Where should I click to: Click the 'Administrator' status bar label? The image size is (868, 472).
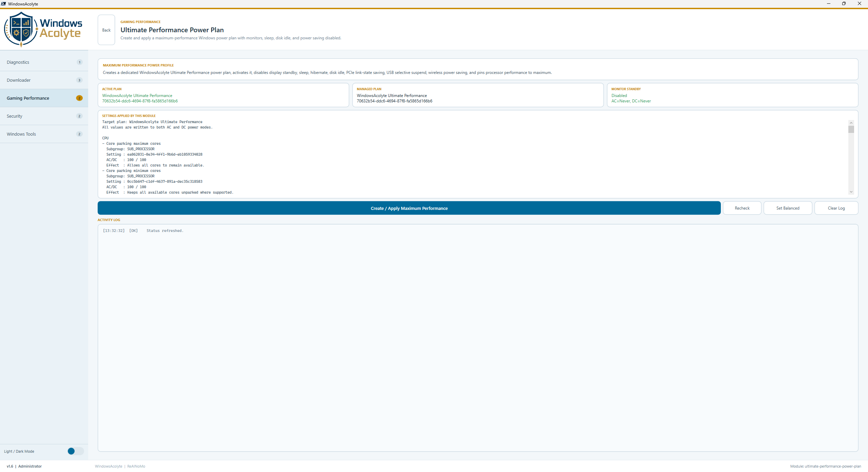[30, 466]
